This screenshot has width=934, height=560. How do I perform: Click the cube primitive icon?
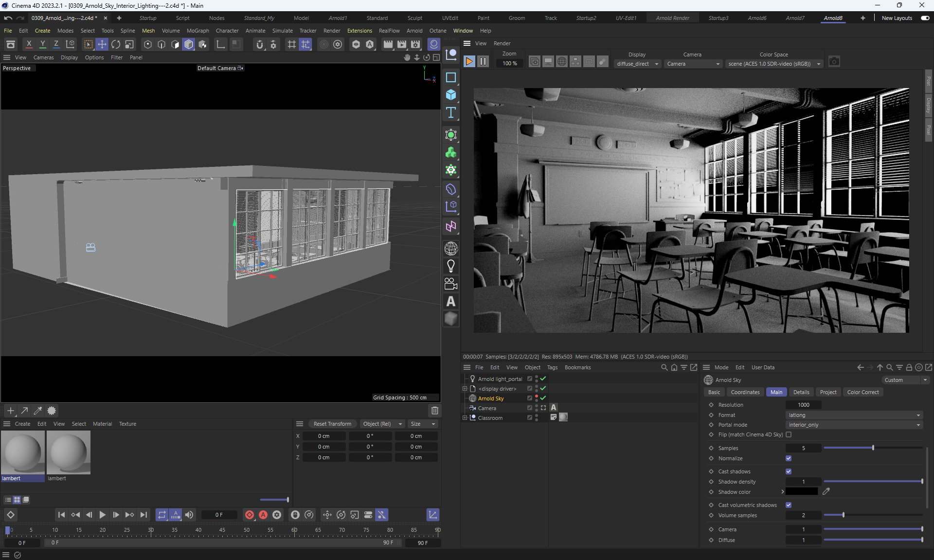tap(450, 95)
